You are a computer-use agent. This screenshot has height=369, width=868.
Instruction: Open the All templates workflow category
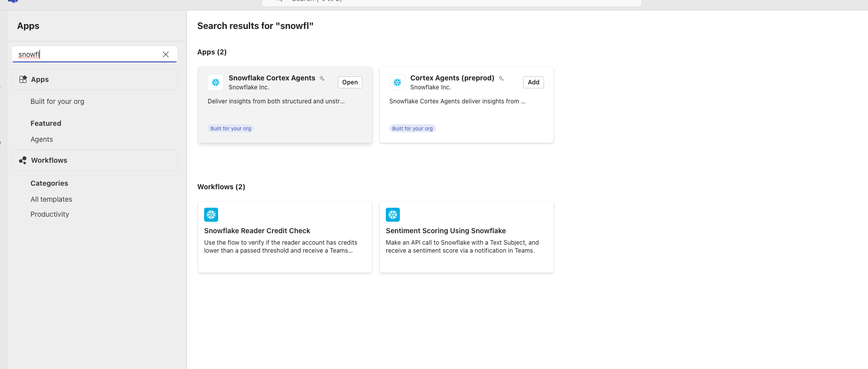[x=51, y=199]
